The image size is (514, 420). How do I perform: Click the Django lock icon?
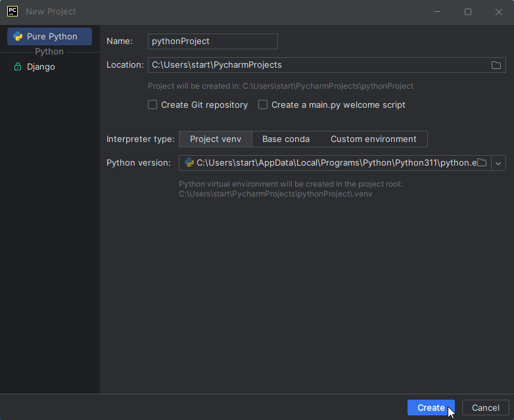click(x=18, y=67)
